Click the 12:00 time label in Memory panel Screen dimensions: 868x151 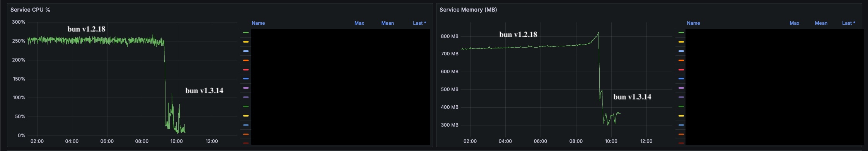(646, 141)
